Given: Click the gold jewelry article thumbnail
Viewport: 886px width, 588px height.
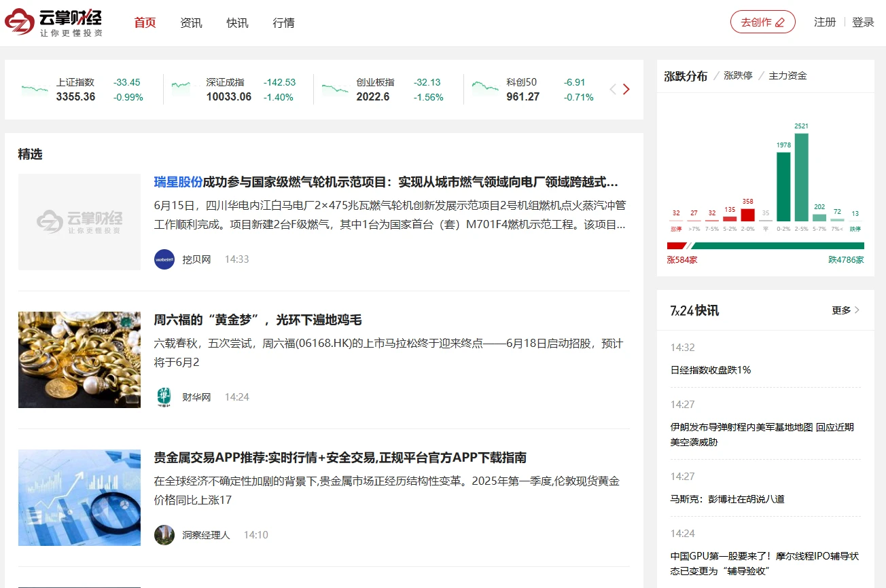Looking at the screenshot, I should [x=79, y=360].
